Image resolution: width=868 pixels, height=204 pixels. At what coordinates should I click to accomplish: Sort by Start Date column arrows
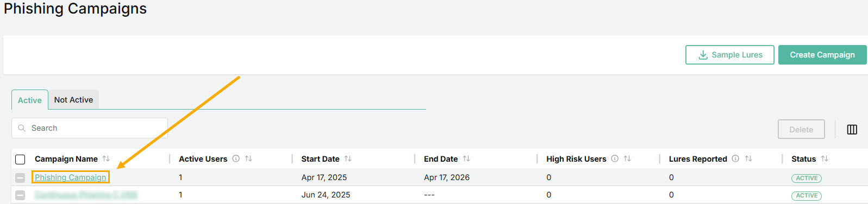[348, 159]
